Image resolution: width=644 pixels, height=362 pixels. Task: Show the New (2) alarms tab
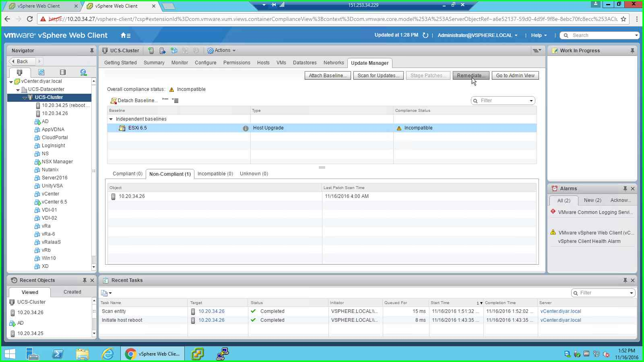pos(592,200)
